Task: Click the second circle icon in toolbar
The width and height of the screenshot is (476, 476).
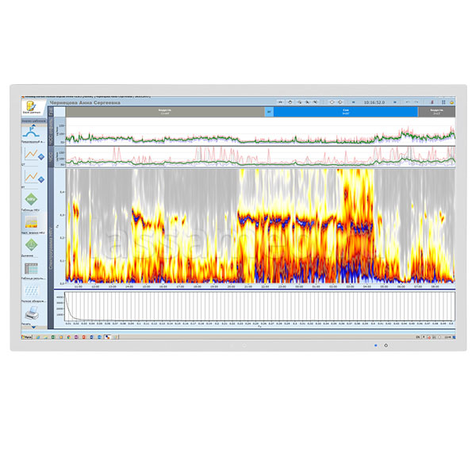Action: click(340, 102)
